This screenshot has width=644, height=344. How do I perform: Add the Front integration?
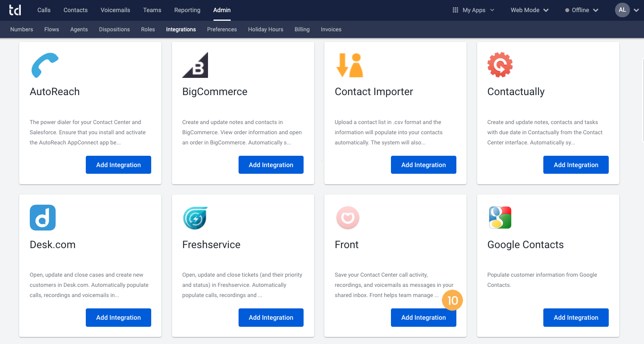pos(423,317)
